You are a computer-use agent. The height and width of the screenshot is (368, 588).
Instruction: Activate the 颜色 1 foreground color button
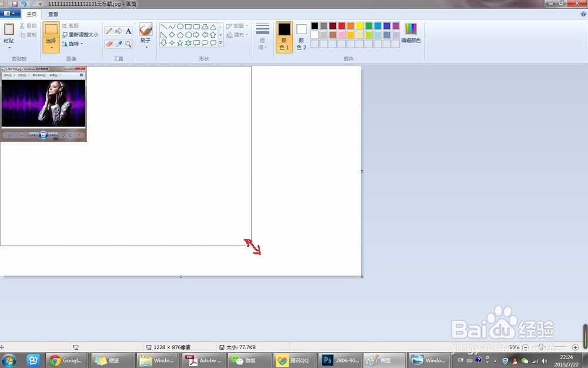tap(284, 37)
